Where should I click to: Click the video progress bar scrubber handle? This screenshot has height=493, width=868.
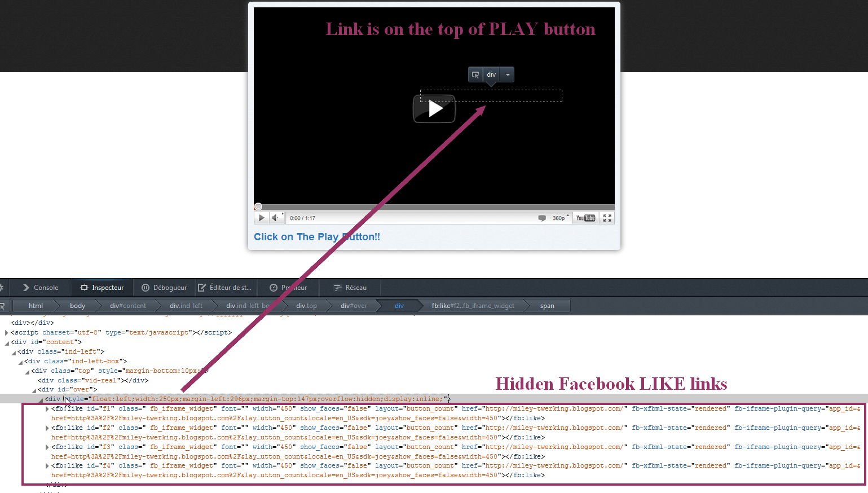[x=258, y=207]
